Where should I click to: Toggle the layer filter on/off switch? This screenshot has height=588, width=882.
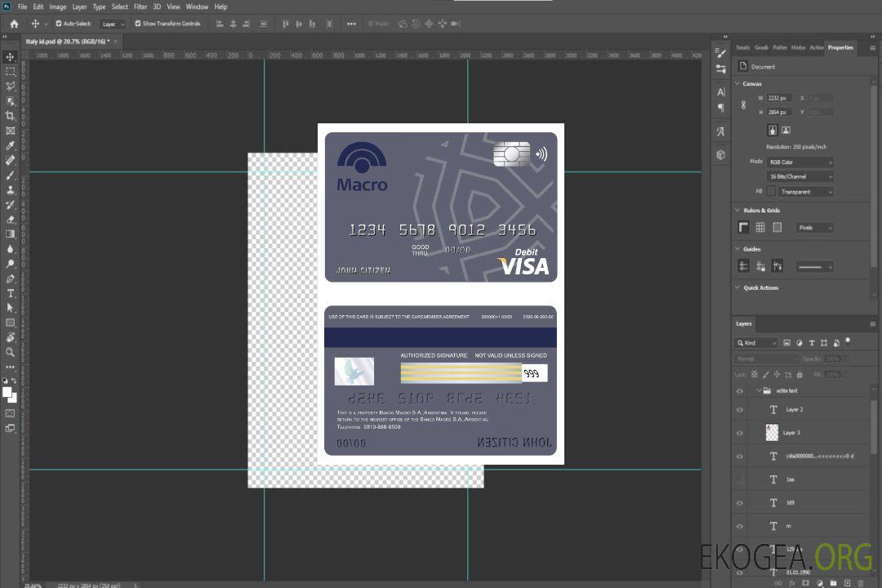848,341
